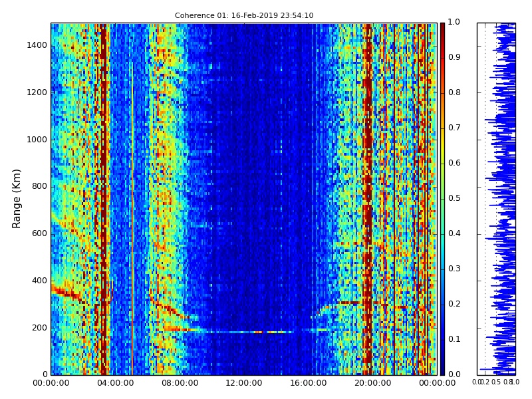Click the colorbar 1.0 value label
532x399 pixels.
point(454,22)
